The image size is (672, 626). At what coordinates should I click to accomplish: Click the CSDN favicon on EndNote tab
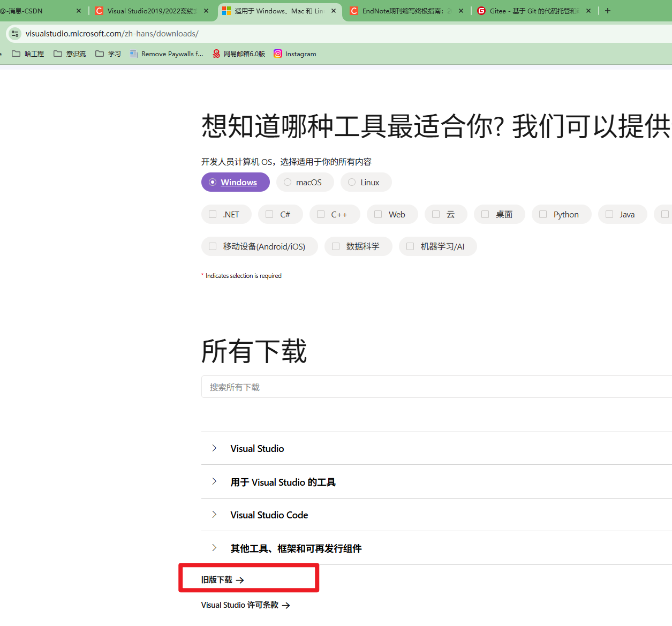pos(354,11)
